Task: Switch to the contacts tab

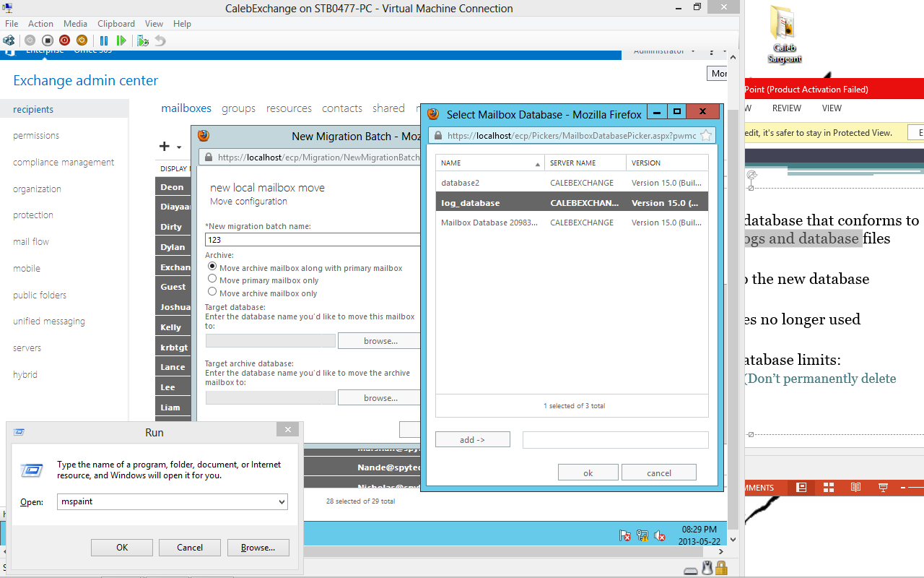Action: (342, 108)
